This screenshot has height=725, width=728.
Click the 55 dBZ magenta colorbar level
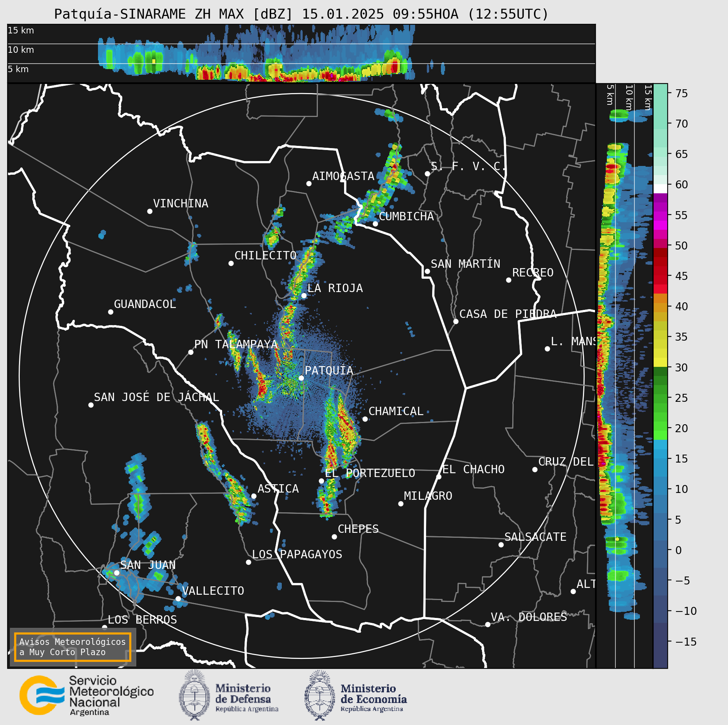[x=660, y=215]
